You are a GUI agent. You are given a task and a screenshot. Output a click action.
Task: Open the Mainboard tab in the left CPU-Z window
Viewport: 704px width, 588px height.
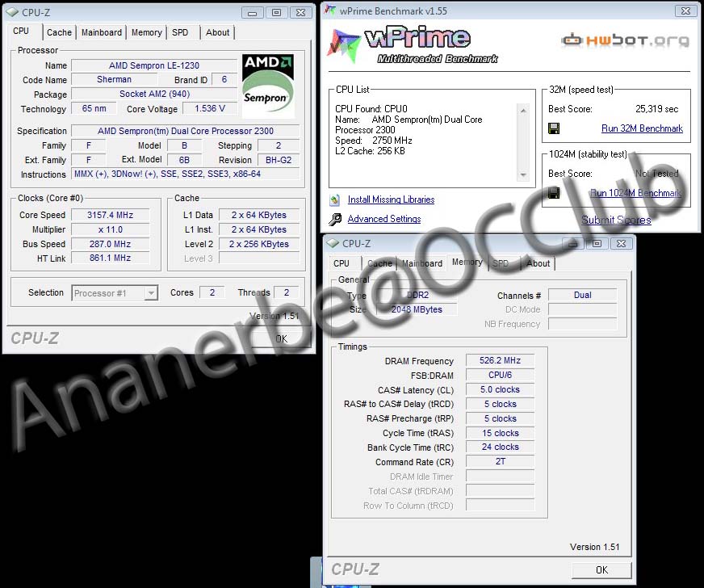coord(102,32)
